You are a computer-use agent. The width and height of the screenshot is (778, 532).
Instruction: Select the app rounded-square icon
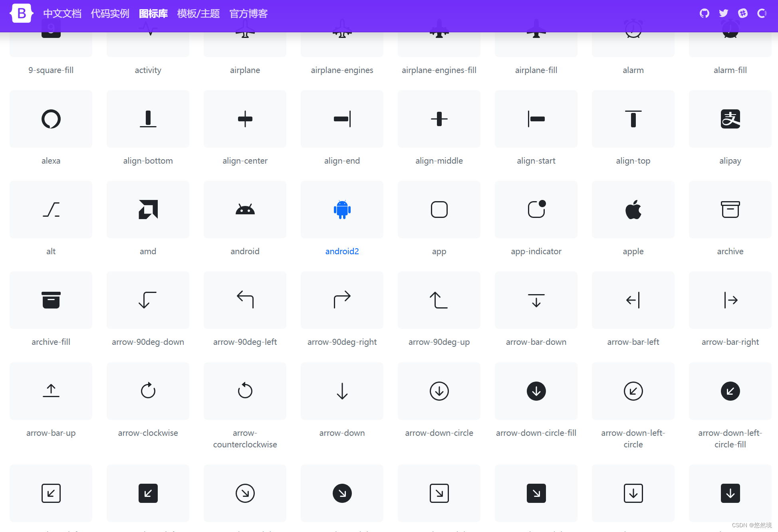click(x=439, y=210)
